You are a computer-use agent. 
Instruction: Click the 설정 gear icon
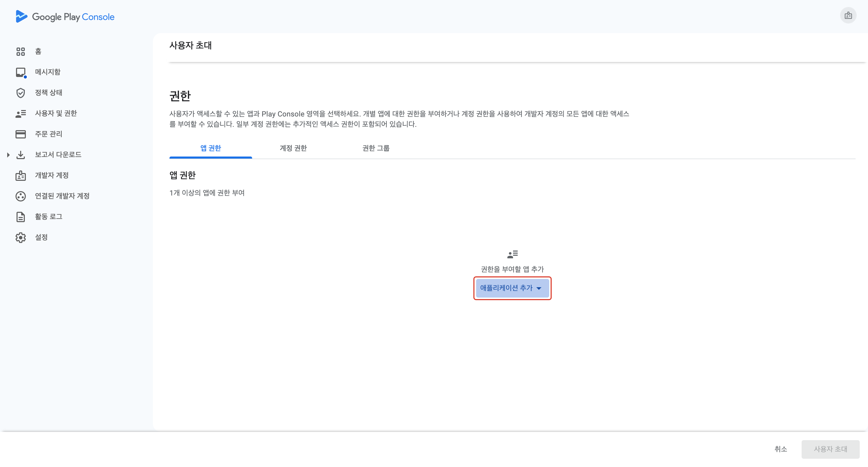point(21,238)
